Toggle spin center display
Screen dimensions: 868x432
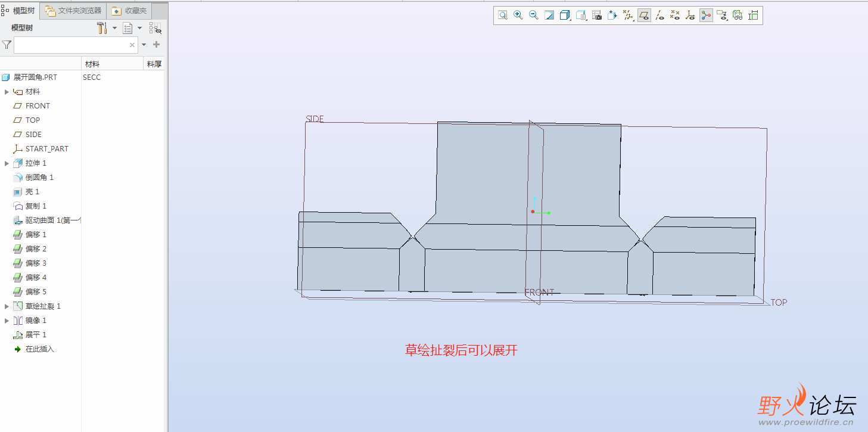tap(707, 15)
